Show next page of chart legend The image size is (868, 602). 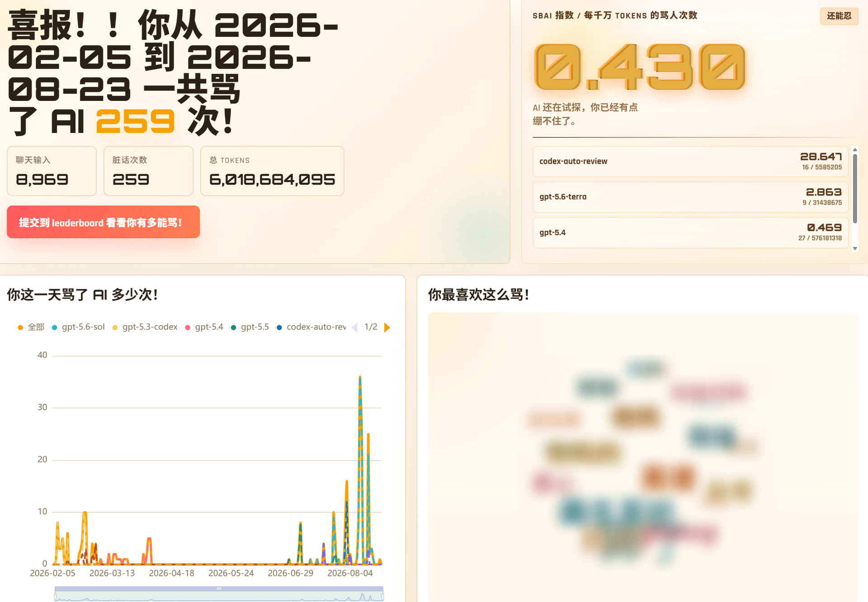pyautogui.click(x=387, y=327)
